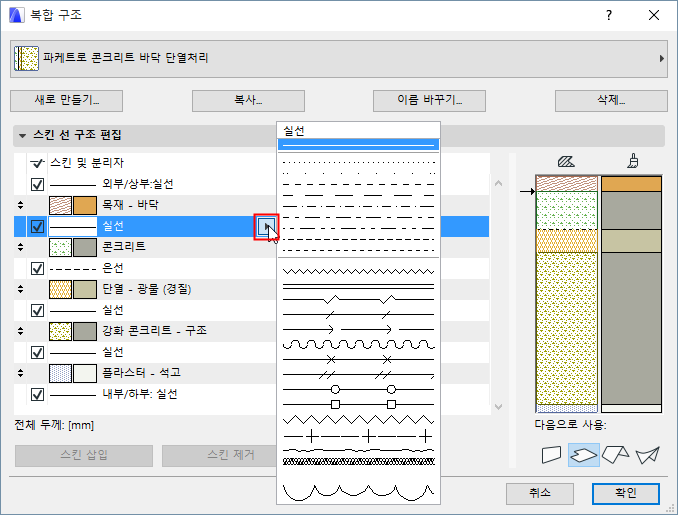Open help with the question mark button
Screen dimensions: 678x515
609,16
